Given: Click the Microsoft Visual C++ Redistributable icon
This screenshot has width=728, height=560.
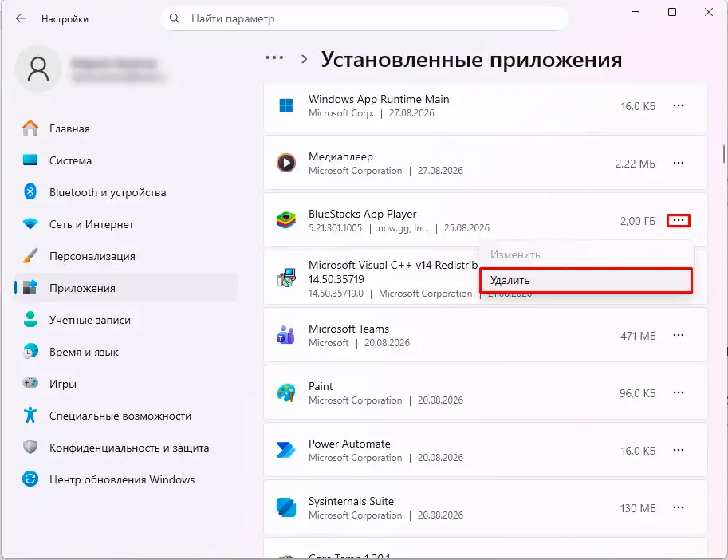Looking at the screenshot, I should pyautogui.click(x=286, y=278).
